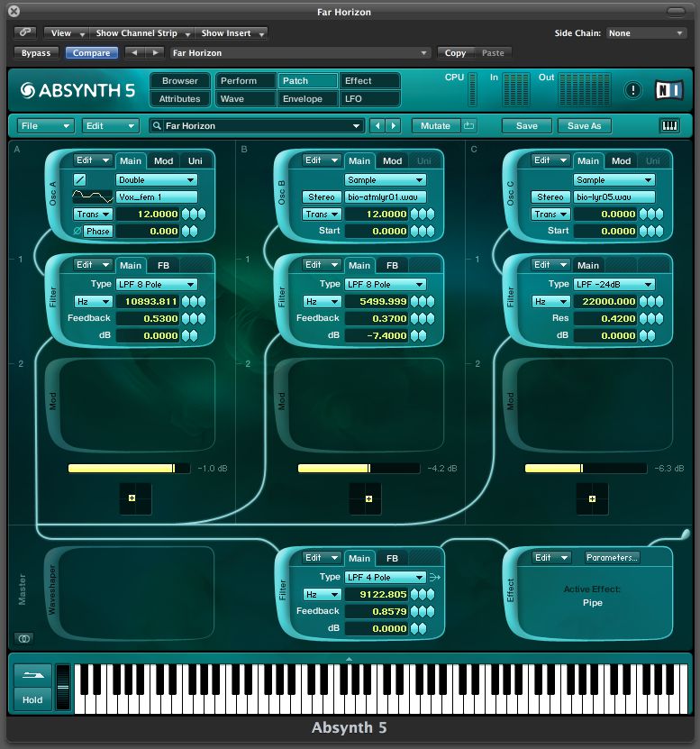Open channel A filter Type dropdown LPF 8 Pole
The width and height of the screenshot is (700, 749).
pos(156,284)
